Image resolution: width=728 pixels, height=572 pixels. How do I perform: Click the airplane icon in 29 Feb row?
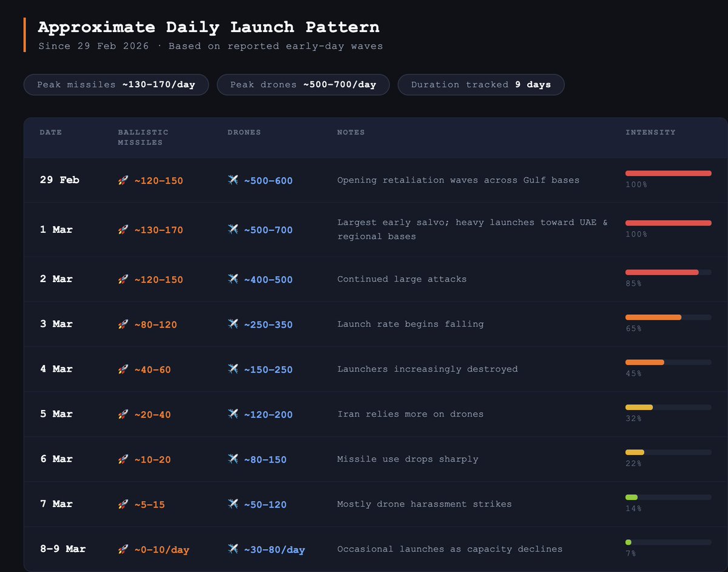[233, 180]
